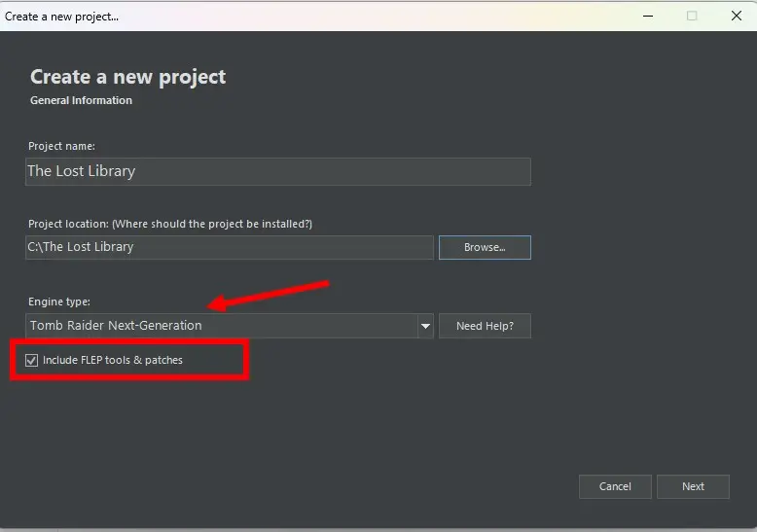This screenshot has width=757, height=532.
Task: Click the Project name text field
Action: (278, 171)
